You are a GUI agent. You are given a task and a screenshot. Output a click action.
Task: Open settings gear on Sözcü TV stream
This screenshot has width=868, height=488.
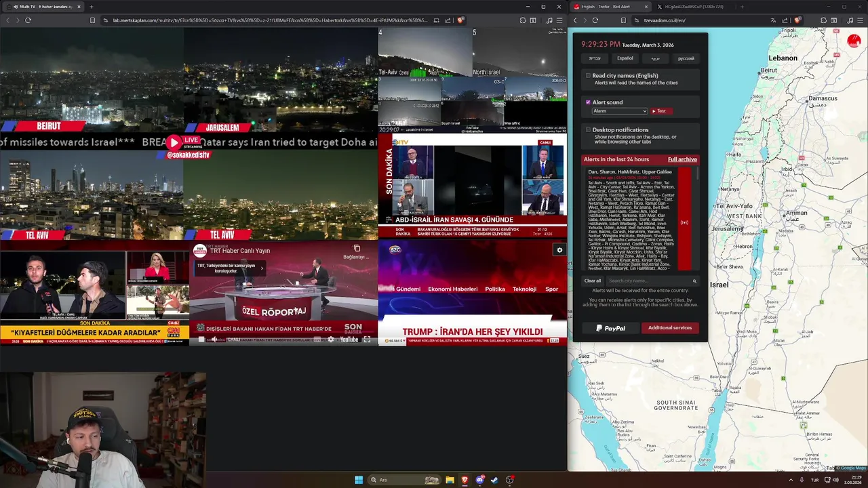point(559,250)
